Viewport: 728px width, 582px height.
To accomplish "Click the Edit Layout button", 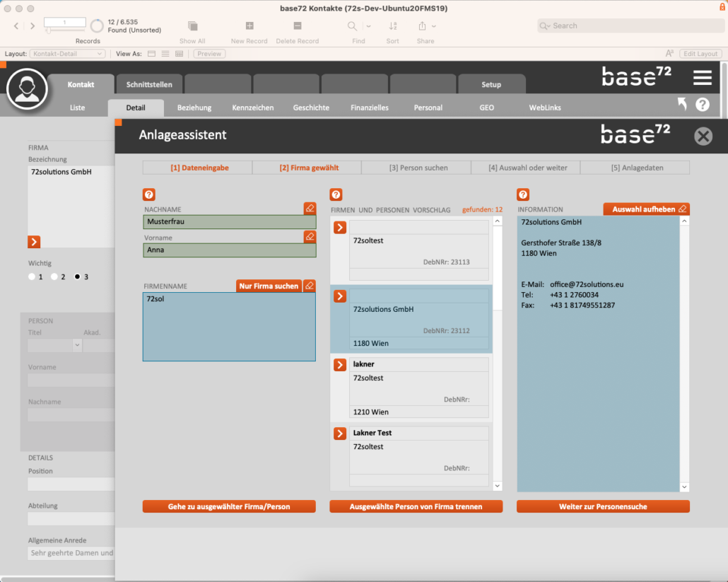I will pos(700,54).
